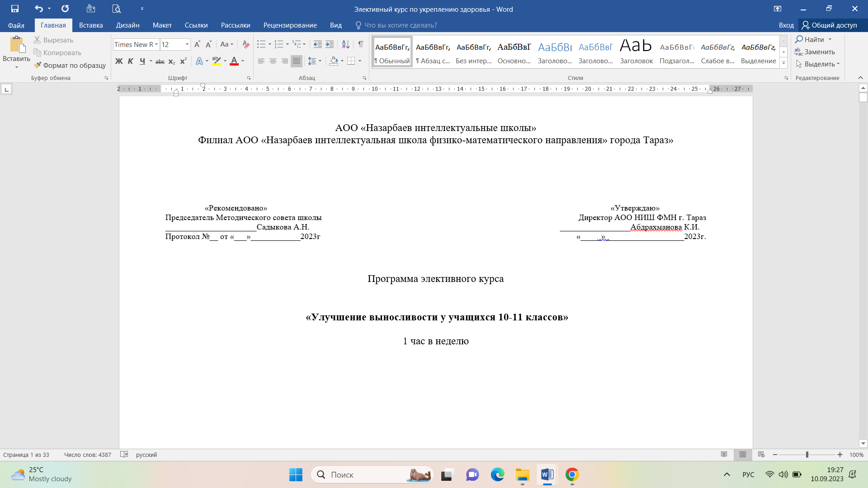The width and height of the screenshot is (868, 488).
Task: Click the Format Painter brush icon
Action: click(x=38, y=65)
